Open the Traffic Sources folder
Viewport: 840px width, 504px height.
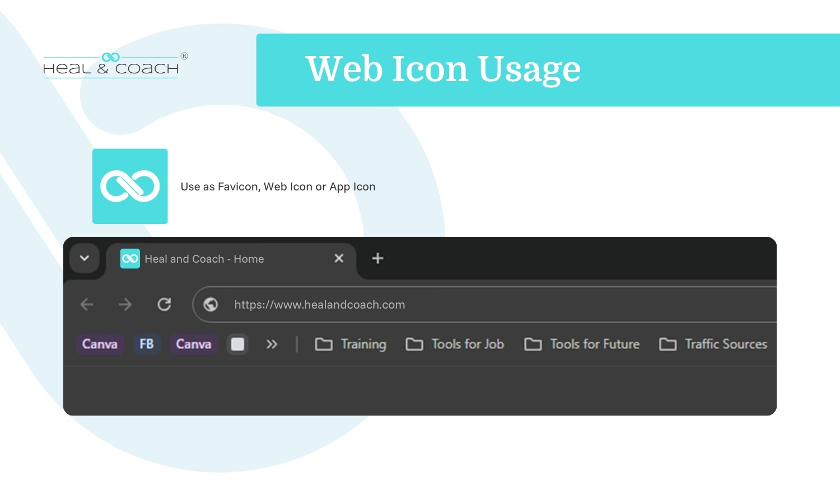pyautogui.click(x=713, y=344)
